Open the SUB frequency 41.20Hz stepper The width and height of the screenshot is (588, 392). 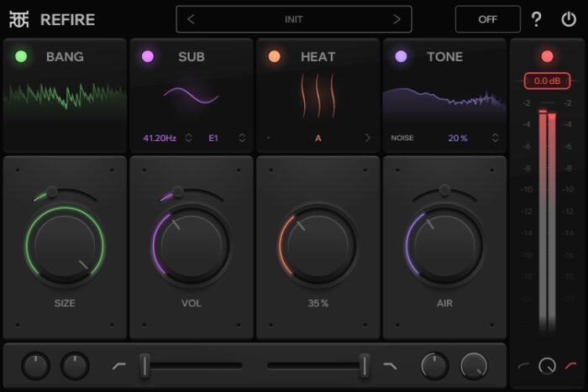pos(188,138)
